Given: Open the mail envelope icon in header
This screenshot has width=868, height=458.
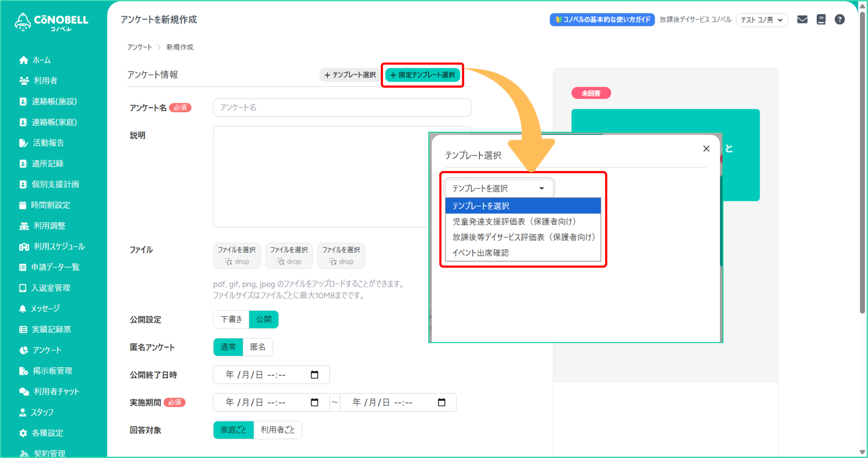Looking at the screenshot, I should (802, 20).
